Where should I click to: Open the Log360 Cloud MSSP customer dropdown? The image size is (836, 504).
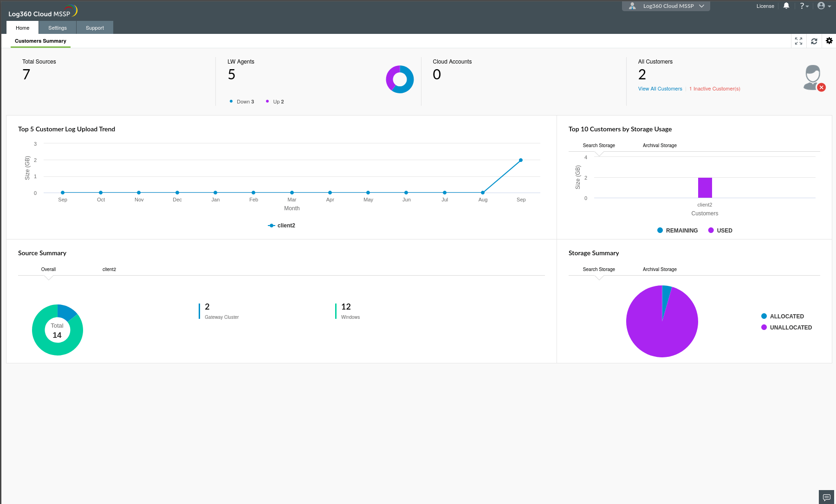click(666, 6)
